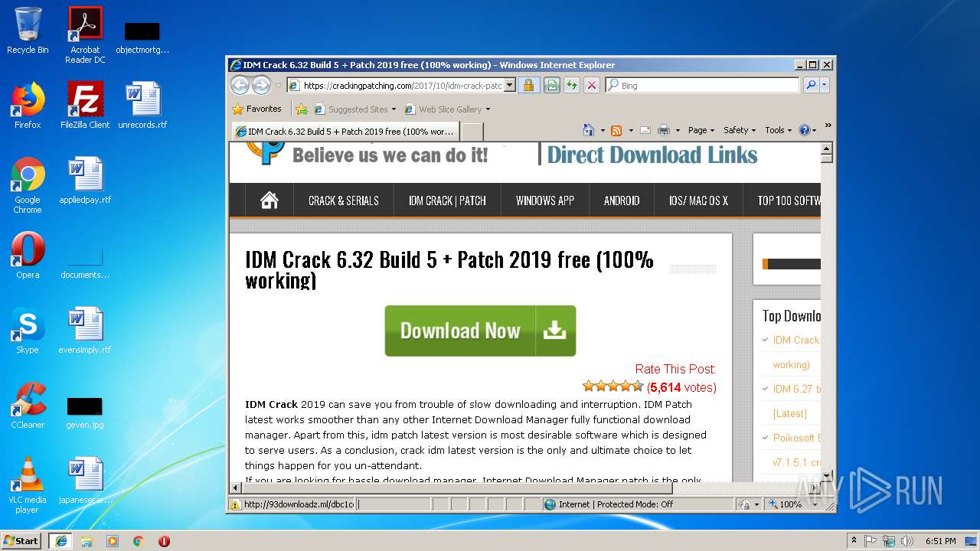
Task: Open Windows Explorer folder in taskbar
Action: pyautogui.click(x=87, y=541)
